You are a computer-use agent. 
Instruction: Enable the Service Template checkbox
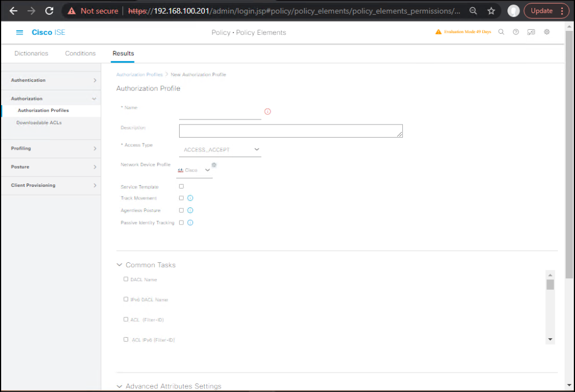(x=181, y=186)
